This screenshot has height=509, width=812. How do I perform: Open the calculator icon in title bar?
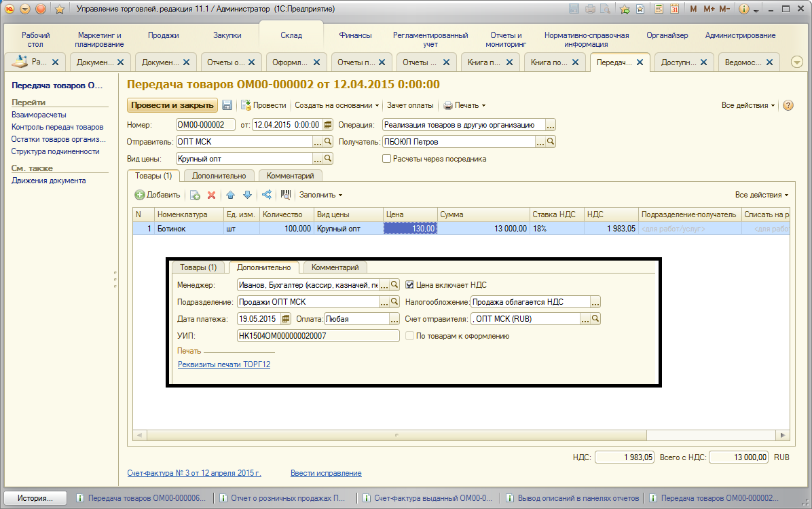tap(658, 10)
